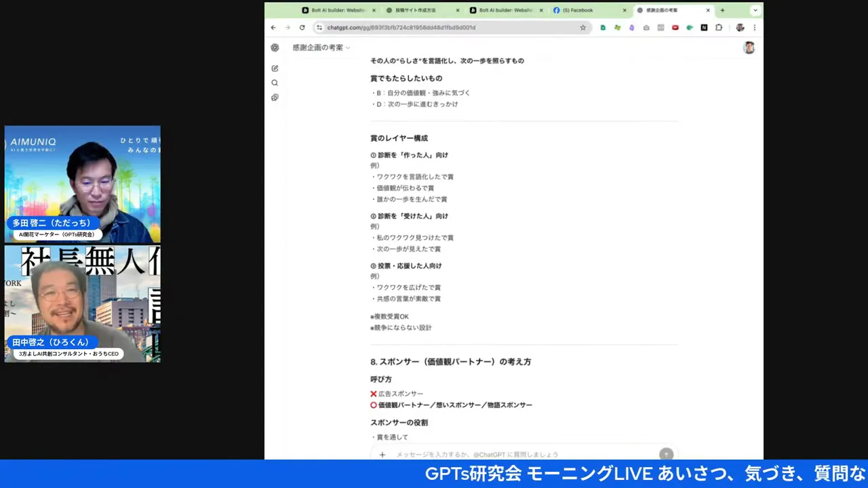This screenshot has width=868, height=488.
Task: Start a new chat in ChatGPT sidebar
Action: click(x=275, y=68)
